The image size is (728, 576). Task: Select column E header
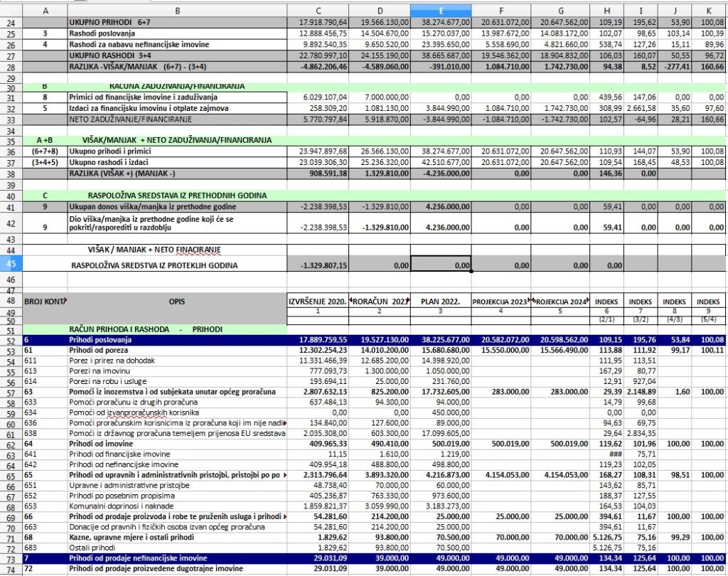pyautogui.click(x=441, y=11)
